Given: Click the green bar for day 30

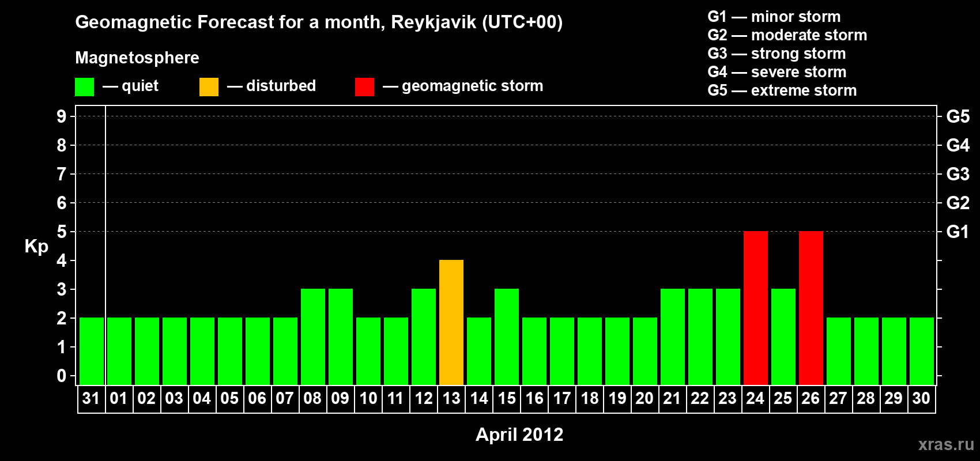Looking at the screenshot, I should 922,351.
